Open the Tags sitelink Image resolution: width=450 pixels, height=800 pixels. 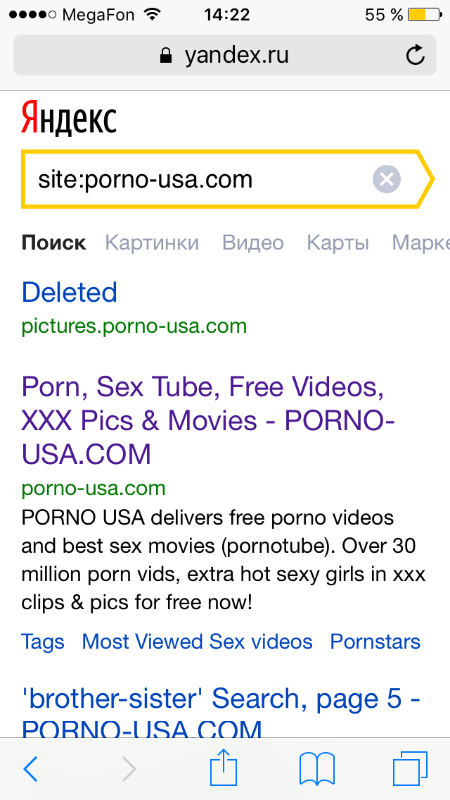43,642
